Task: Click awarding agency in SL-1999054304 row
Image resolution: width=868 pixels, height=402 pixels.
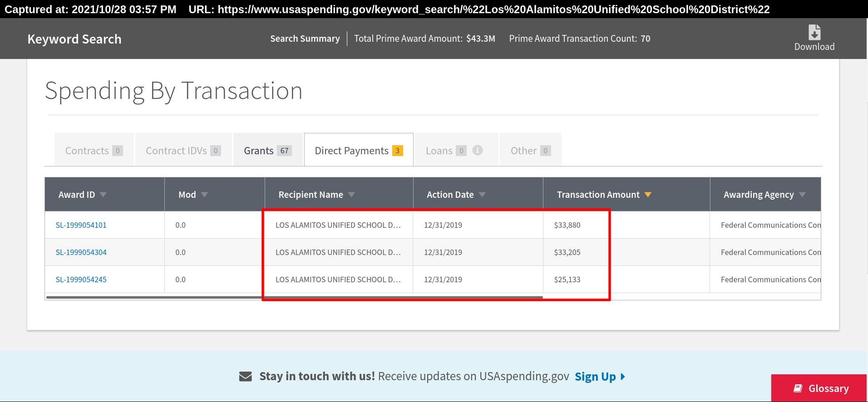Action: point(770,252)
